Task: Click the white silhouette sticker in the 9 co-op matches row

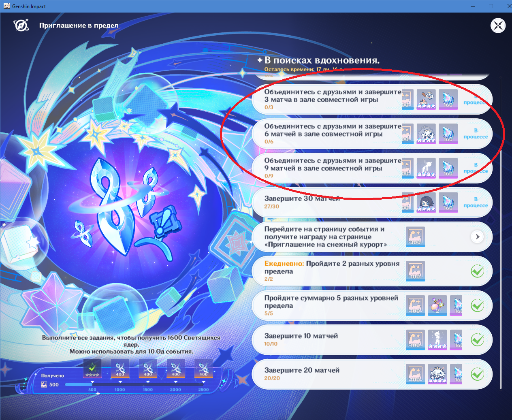Action: click(426, 168)
